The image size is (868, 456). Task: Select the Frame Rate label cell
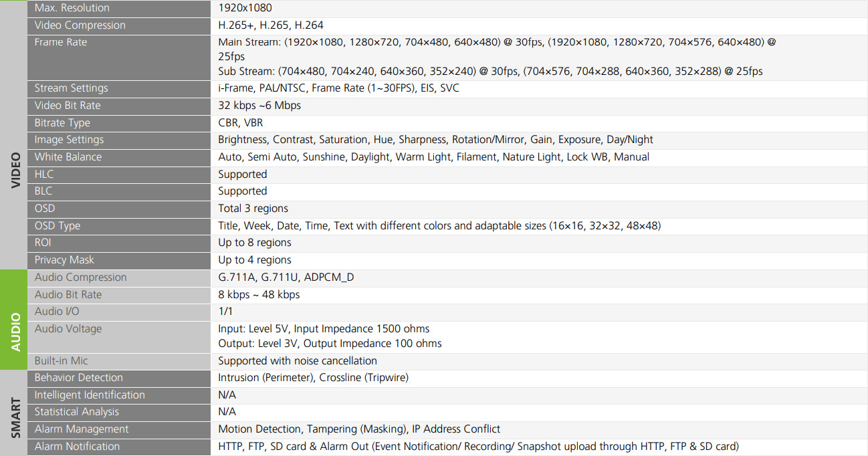click(x=60, y=42)
